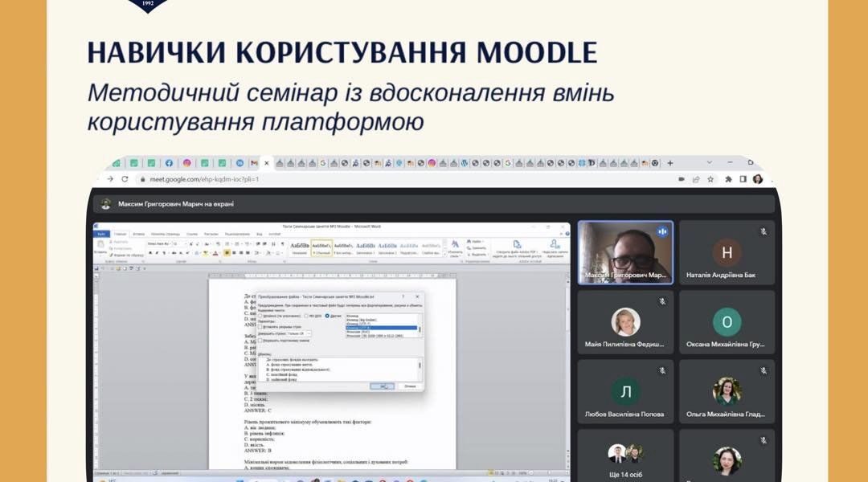Toggle bold formatting in Word ribbon
The height and width of the screenshot is (482, 868).
[x=150, y=253]
